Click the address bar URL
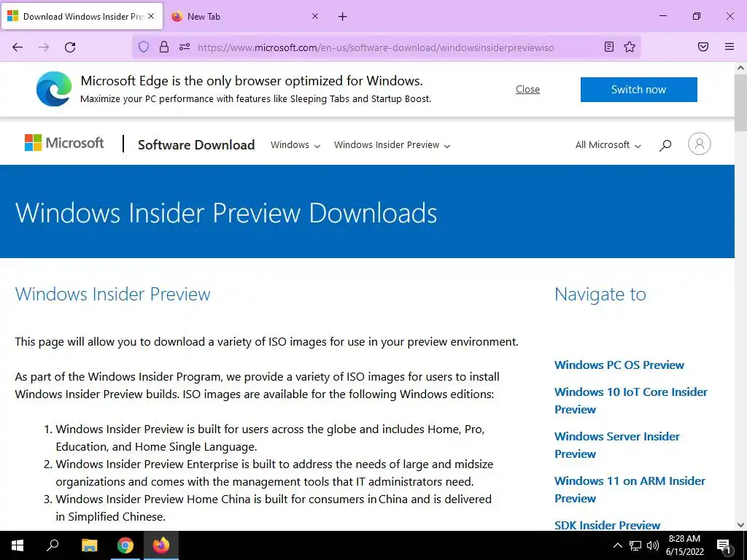This screenshot has height=560, width=747. click(x=376, y=47)
